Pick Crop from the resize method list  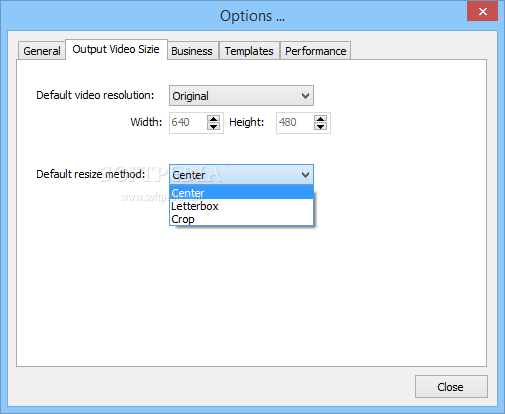(x=241, y=219)
